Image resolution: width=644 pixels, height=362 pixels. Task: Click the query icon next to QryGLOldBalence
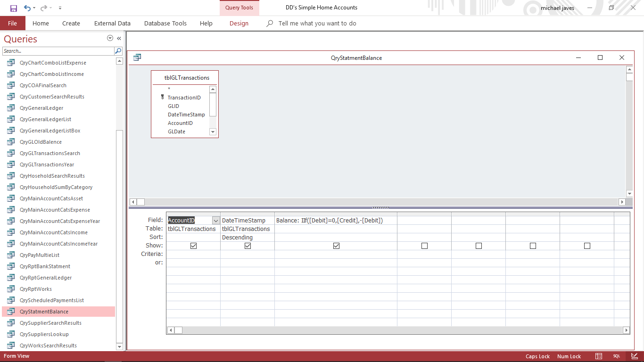[x=11, y=142]
